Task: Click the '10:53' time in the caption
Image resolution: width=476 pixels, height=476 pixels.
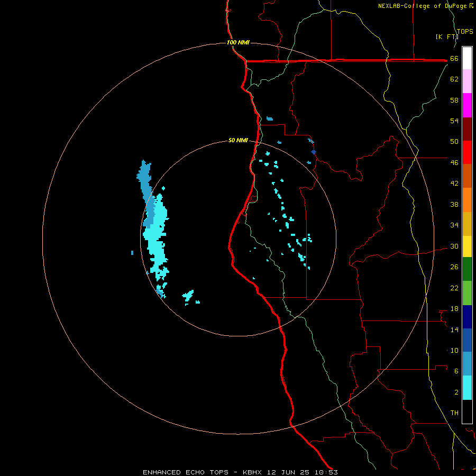Action: click(326, 472)
